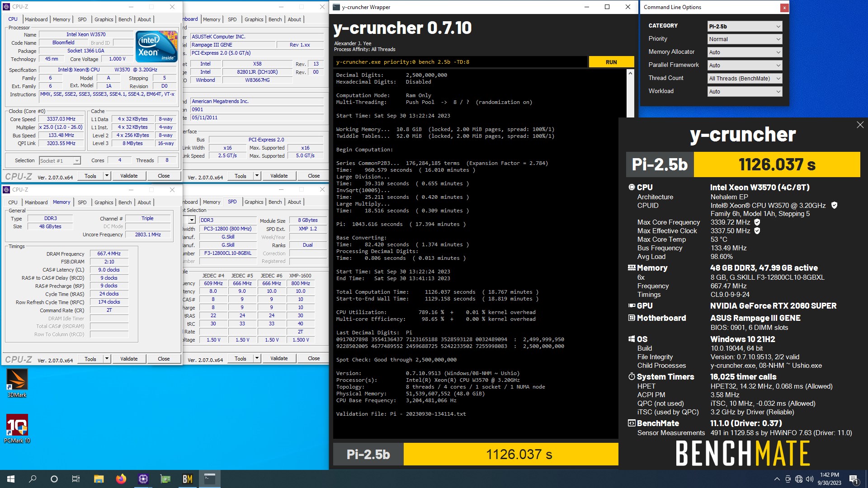The image size is (868, 488).
Task: Switch to Mainboard tab in CPU-Z CPU window
Action: tap(36, 19)
